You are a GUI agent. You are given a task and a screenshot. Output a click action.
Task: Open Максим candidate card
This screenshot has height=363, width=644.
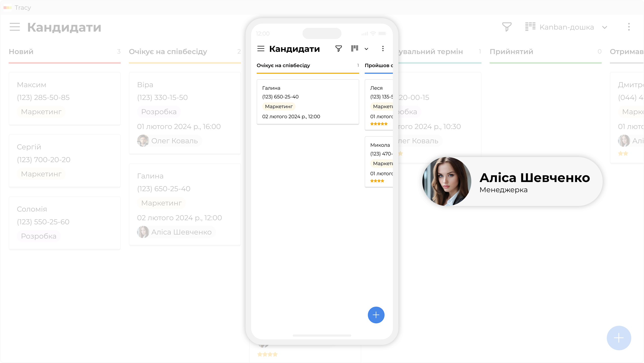(x=65, y=98)
